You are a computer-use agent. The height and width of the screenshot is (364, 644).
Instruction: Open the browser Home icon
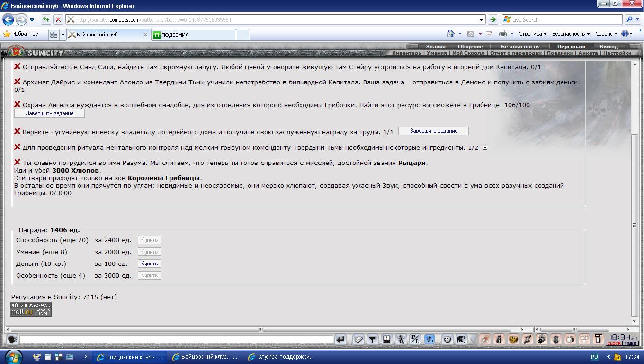pos(451,34)
